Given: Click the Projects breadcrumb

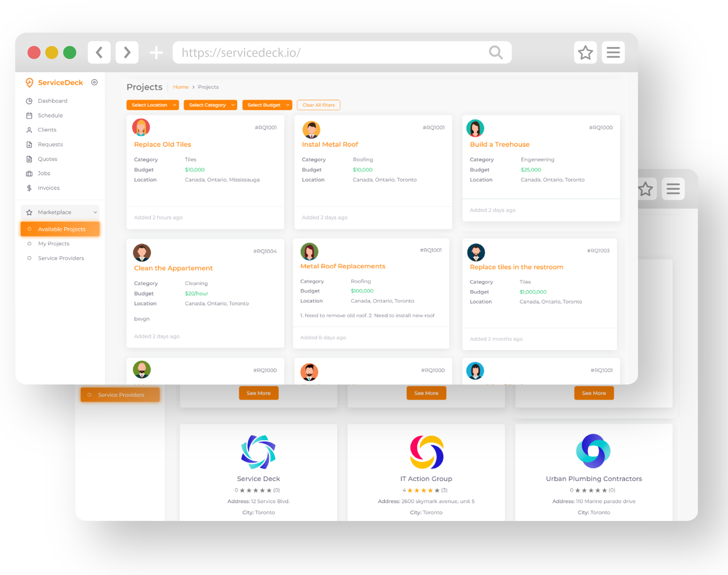Looking at the screenshot, I should [x=208, y=87].
